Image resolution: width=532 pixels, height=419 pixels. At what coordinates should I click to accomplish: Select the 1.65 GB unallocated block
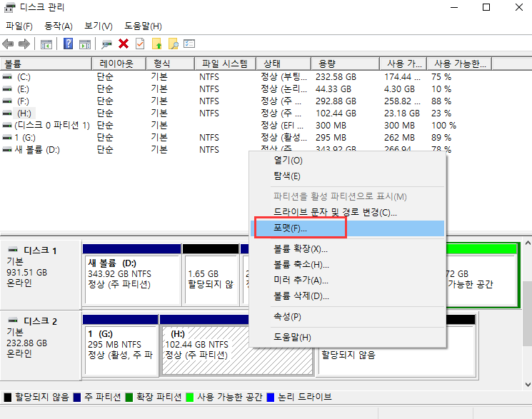(x=211, y=275)
